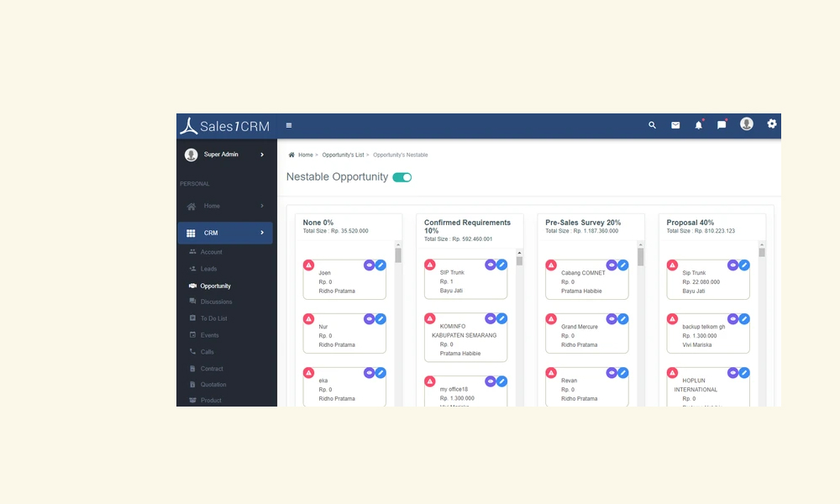Edit HOPLUN INTERNATIONAL pencil icon
840x504 pixels.
744,373
